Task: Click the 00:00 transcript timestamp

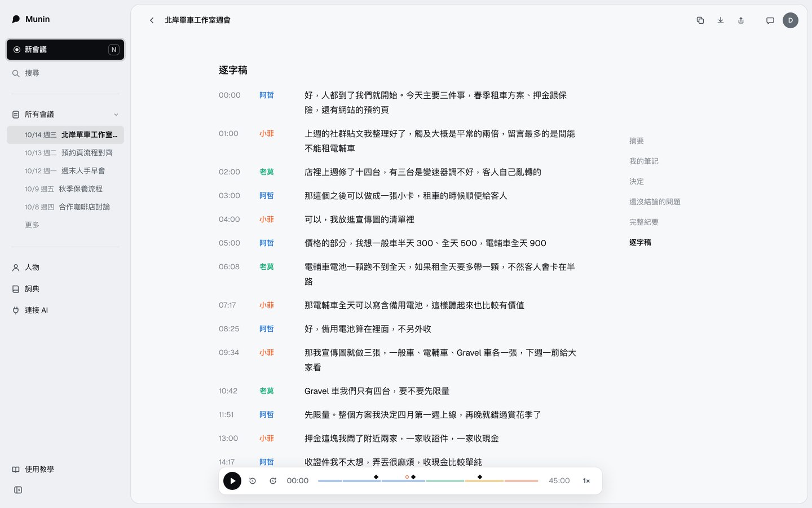Action: click(230, 95)
